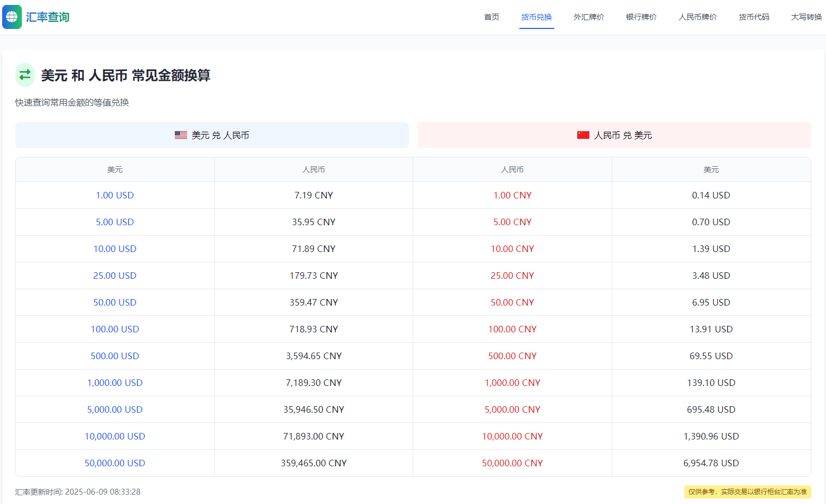Click the 1,000.00 CNY link
826x504 pixels.
coord(512,383)
